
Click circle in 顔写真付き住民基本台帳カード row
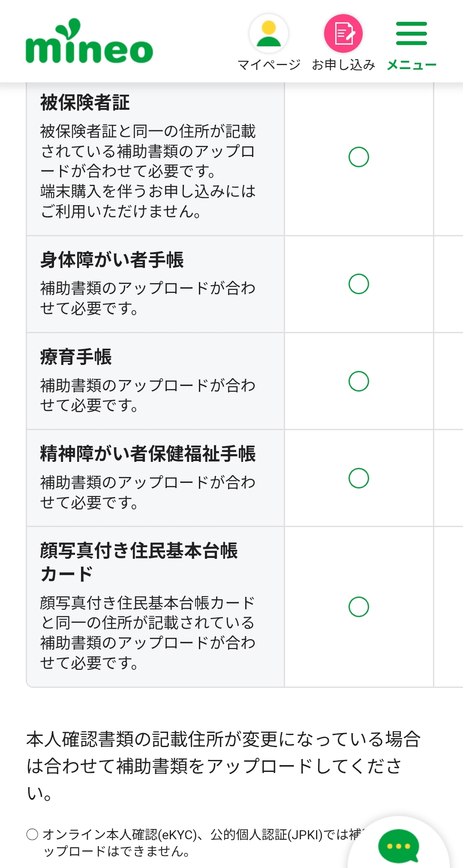tap(359, 607)
